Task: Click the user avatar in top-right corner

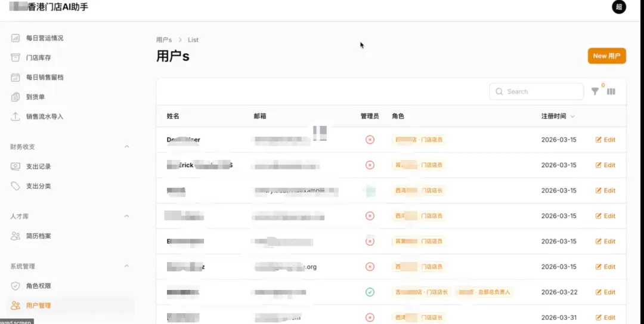Action: coord(619,7)
